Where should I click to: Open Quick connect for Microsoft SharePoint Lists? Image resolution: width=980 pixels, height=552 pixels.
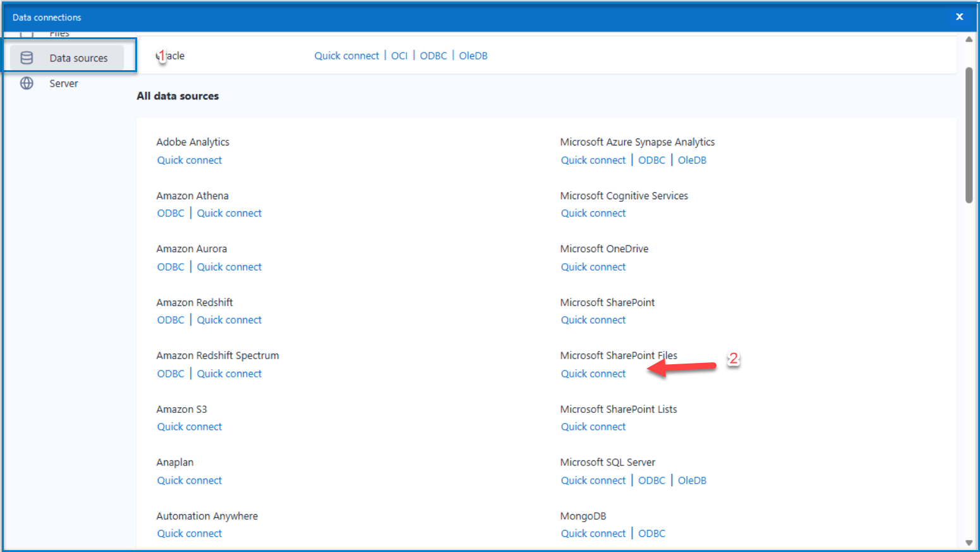(593, 427)
